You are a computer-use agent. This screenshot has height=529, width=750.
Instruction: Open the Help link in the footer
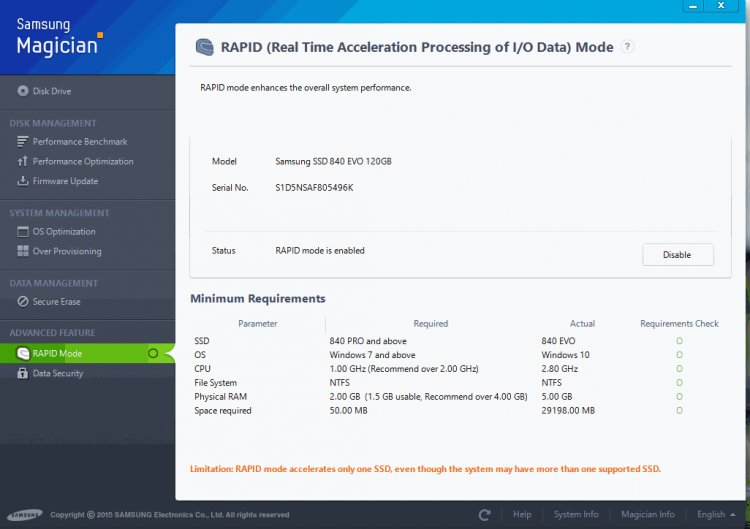tap(522, 515)
